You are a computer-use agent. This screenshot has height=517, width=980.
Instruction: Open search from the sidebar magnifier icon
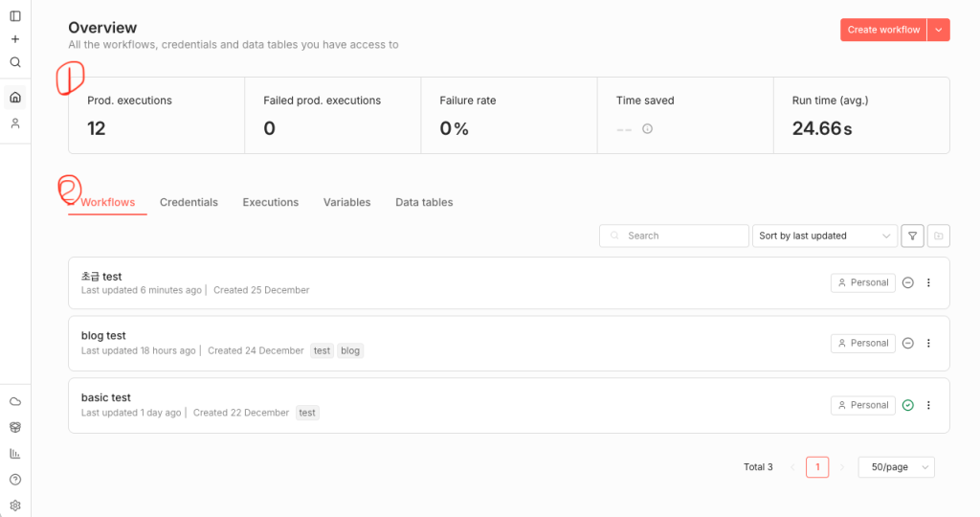click(x=15, y=62)
